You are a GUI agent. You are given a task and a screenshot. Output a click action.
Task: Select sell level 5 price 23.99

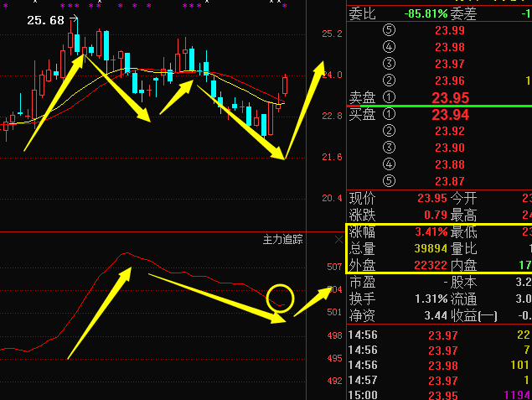point(450,30)
